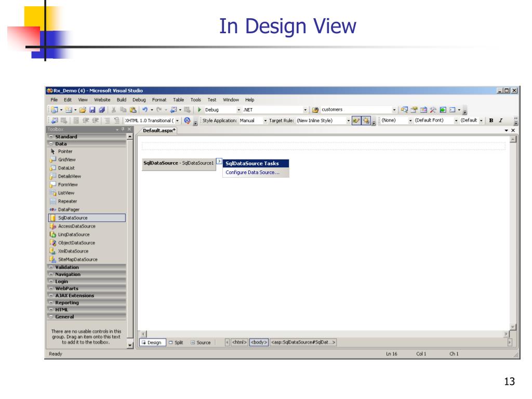Open the (Default Font) dropdown

pyautogui.click(x=456, y=121)
